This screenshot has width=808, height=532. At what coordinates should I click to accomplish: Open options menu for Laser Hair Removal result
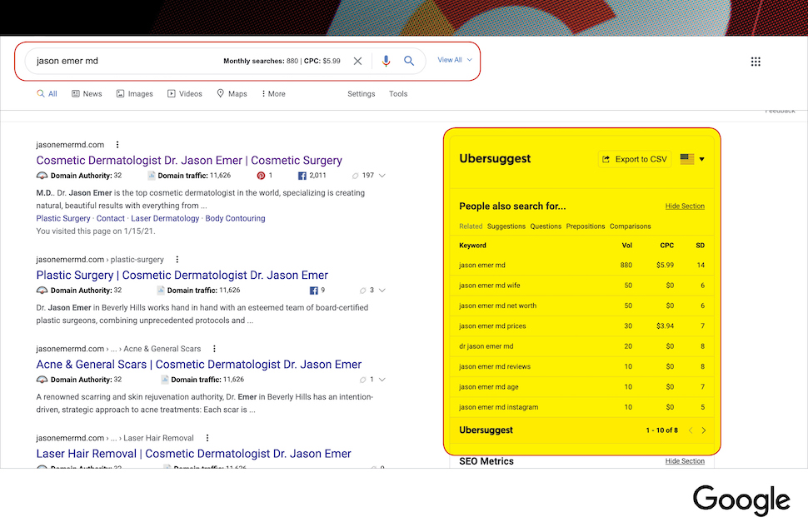[207, 438]
